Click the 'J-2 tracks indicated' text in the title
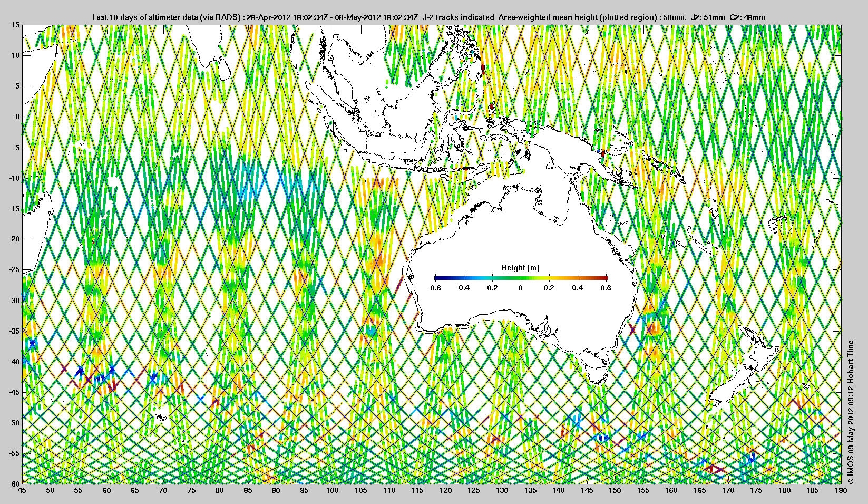This screenshot has width=868, height=504. tap(459, 17)
